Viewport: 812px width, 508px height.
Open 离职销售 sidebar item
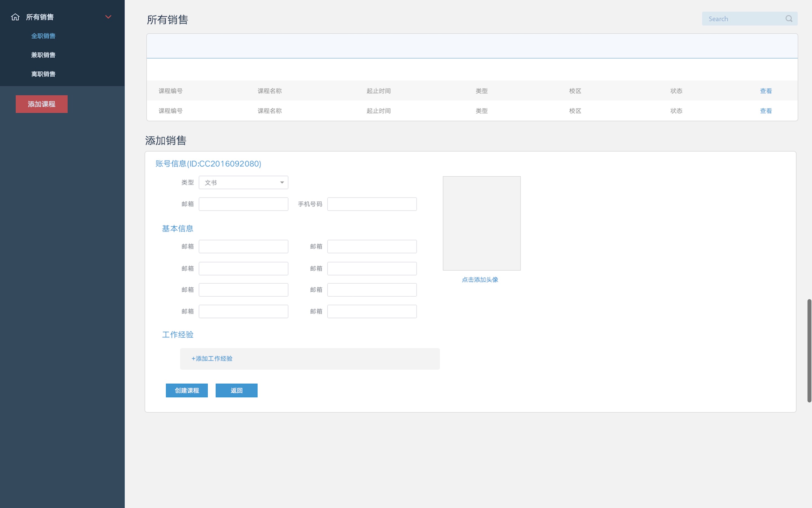(43, 74)
